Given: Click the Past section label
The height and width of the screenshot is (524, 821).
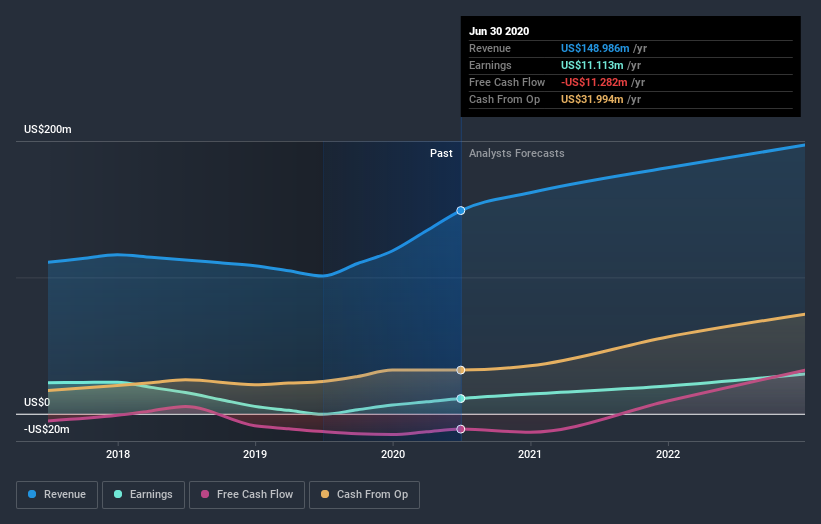Looking at the screenshot, I should click(441, 153).
